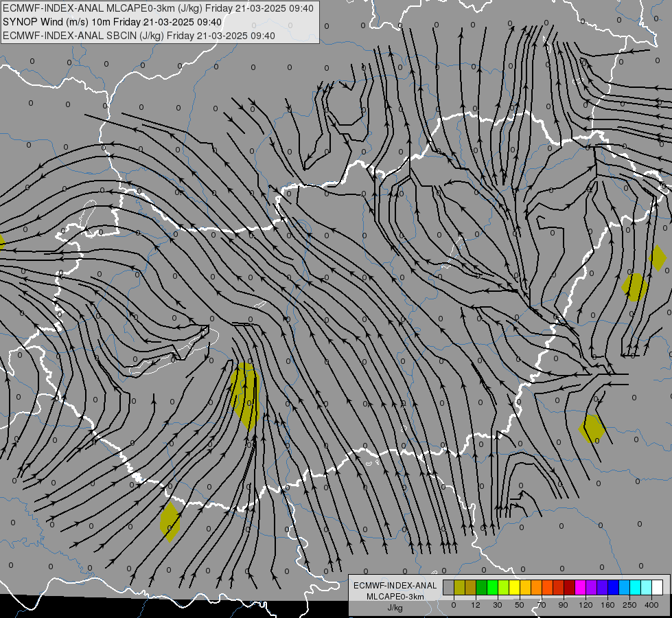Click the legend tick label 12

coord(476,605)
